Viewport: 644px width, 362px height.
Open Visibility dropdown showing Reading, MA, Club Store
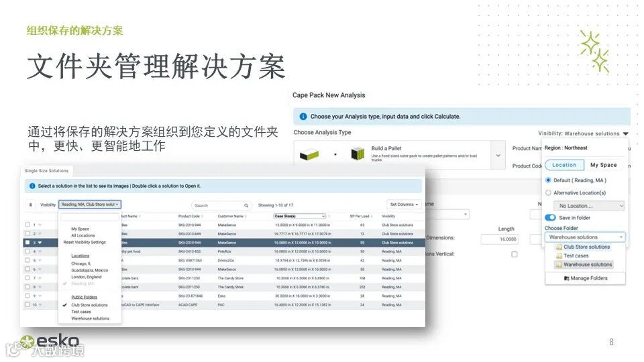tap(89, 204)
